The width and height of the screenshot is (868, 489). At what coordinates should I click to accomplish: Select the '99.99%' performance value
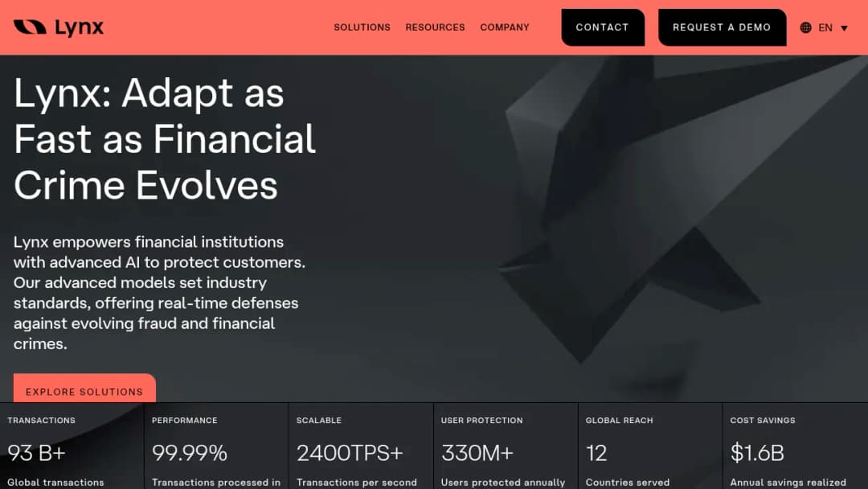pos(190,453)
